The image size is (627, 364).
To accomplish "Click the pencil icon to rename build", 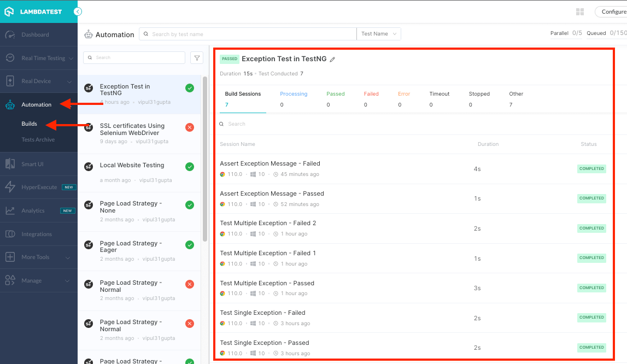I will click(x=332, y=60).
